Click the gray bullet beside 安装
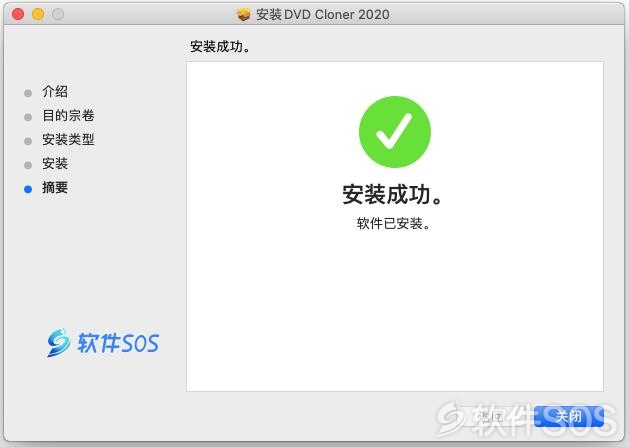This screenshot has width=629, height=447. [x=28, y=165]
